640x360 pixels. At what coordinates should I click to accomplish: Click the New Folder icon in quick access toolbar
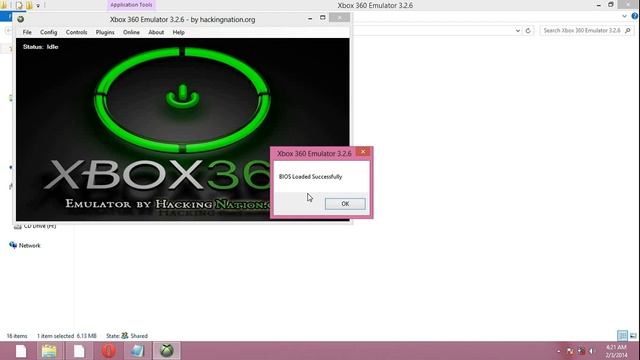[29, 5]
